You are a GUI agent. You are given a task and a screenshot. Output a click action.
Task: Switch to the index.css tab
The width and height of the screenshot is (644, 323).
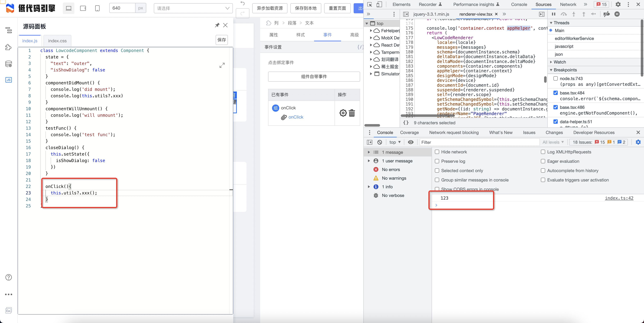[x=57, y=41]
